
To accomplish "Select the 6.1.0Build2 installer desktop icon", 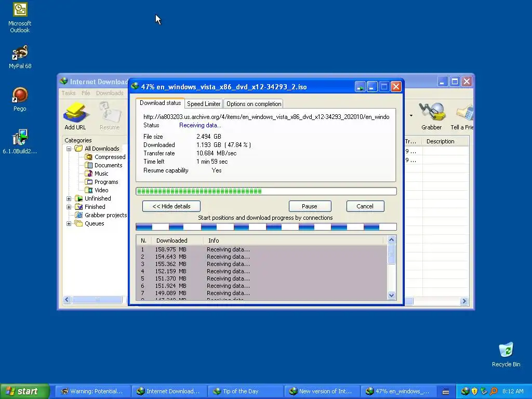I will point(20,141).
